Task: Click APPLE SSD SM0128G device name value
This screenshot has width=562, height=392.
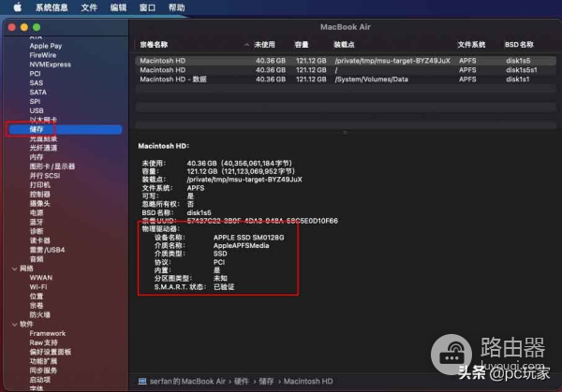Action: pos(249,238)
